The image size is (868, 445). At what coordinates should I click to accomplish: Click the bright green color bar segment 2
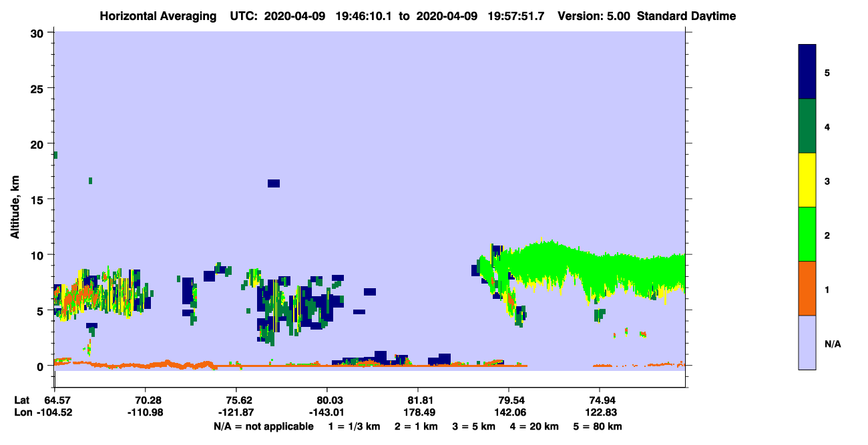click(807, 234)
